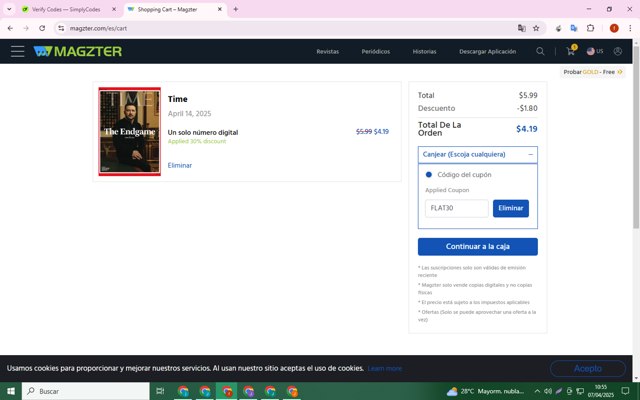Open the notifications center icon
Image resolution: width=640 pixels, height=400 pixels.
coord(625,391)
